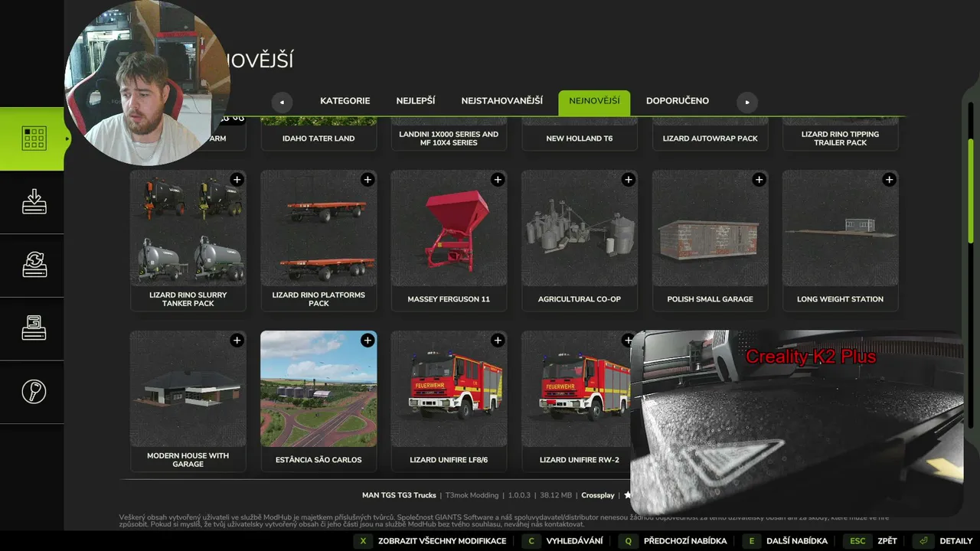Click the plus icon on Agricultural Co-op
The image size is (980, 551).
click(629, 180)
